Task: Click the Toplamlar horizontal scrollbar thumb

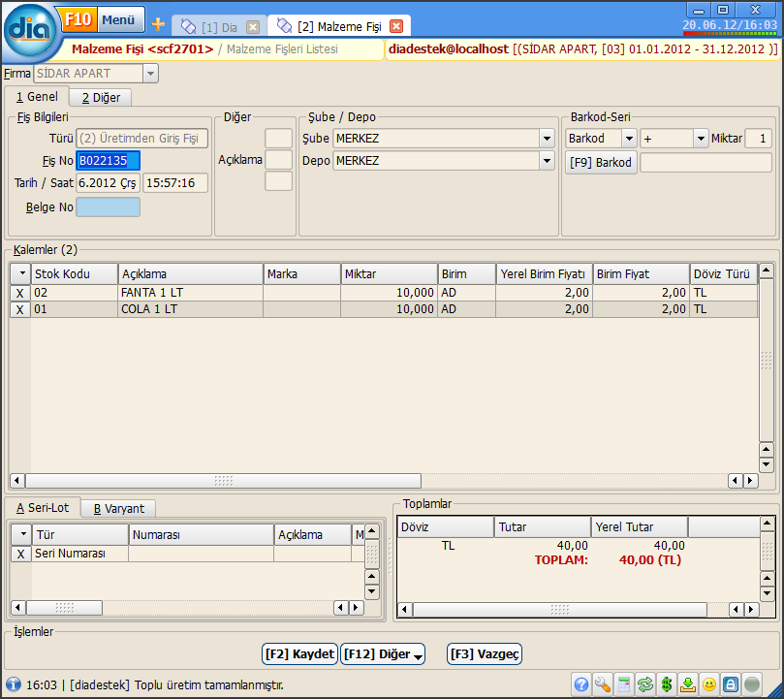Action: click(560, 610)
